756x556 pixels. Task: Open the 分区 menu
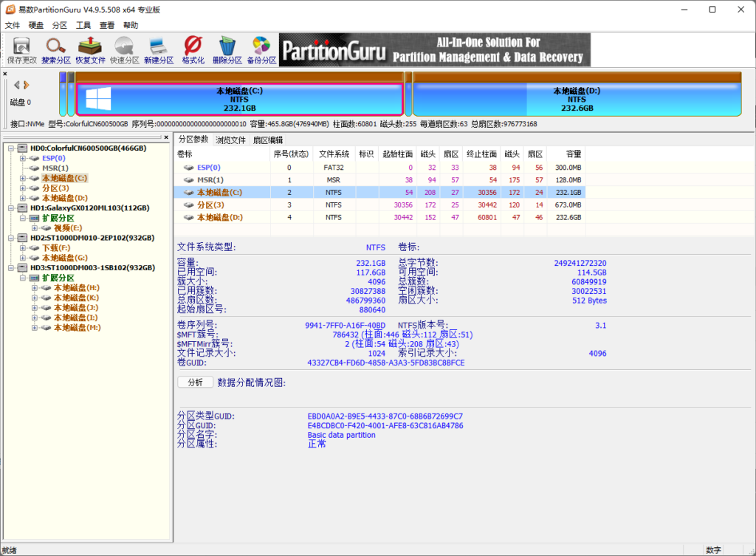pyautogui.click(x=60, y=25)
